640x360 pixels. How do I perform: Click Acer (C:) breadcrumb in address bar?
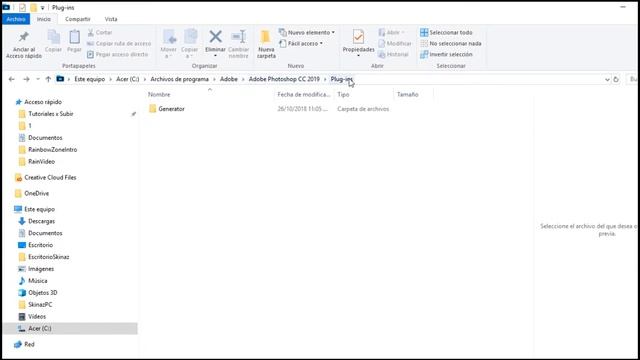[127, 79]
